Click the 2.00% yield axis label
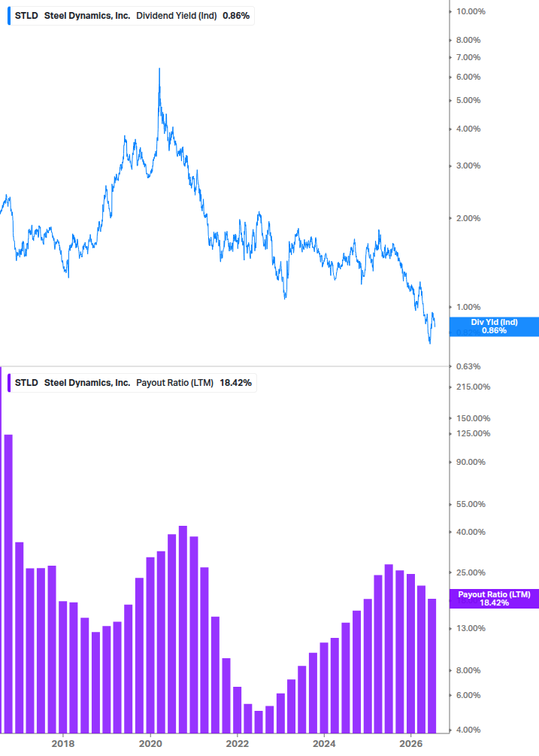 pyautogui.click(x=468, y=218)
